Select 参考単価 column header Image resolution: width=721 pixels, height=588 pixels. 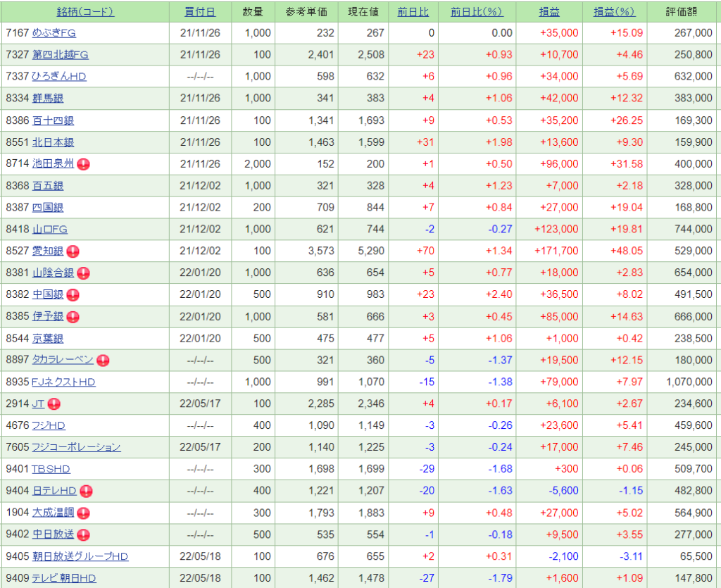tap(306, 11)
